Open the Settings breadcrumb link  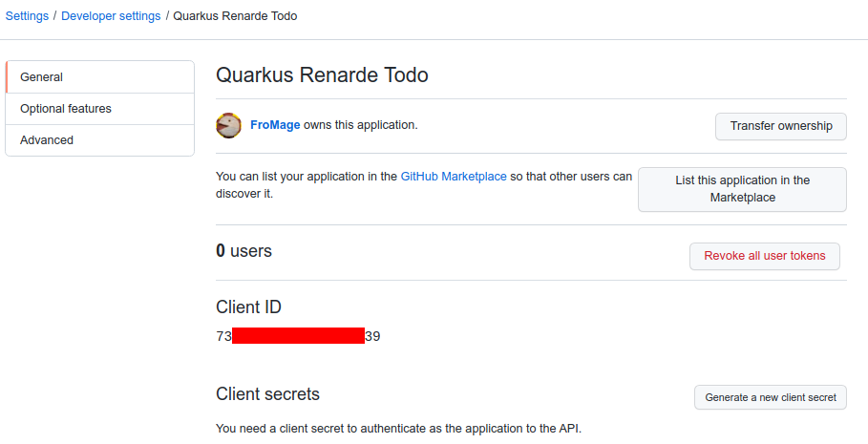click(x=27, y=16)
